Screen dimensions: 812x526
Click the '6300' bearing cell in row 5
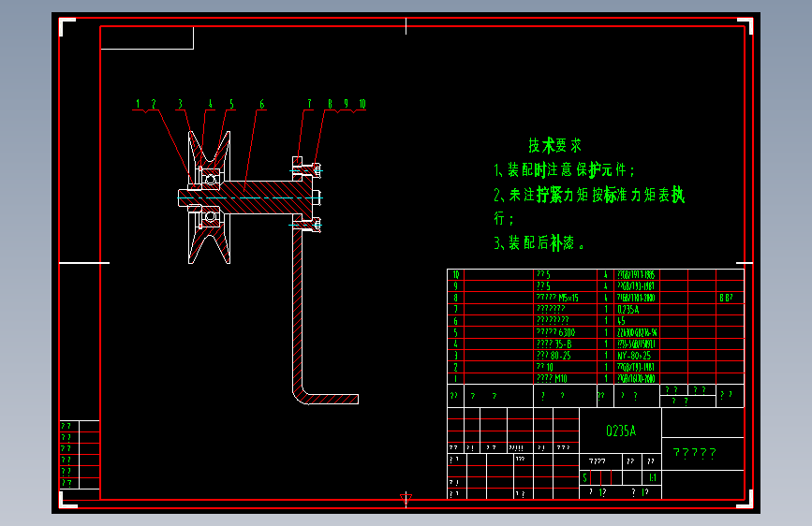click(567, 332)
